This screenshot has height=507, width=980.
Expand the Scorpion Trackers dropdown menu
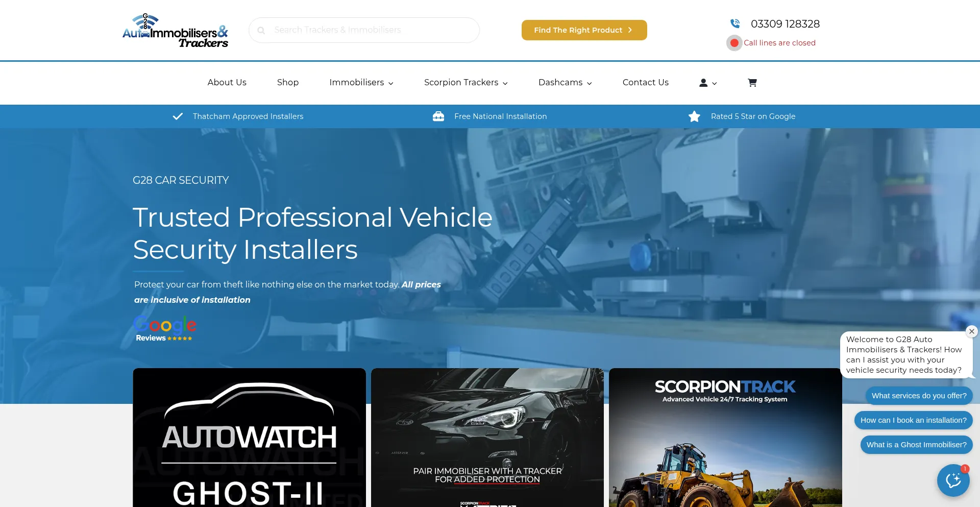(x=465, y=83)
